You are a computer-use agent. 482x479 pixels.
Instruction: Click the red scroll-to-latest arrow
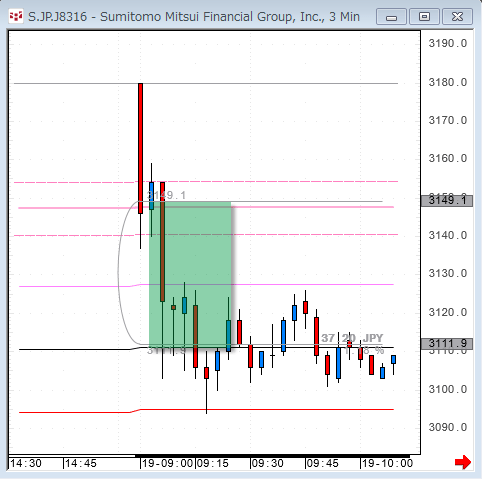pyautogui.click(x=463, y=462)
